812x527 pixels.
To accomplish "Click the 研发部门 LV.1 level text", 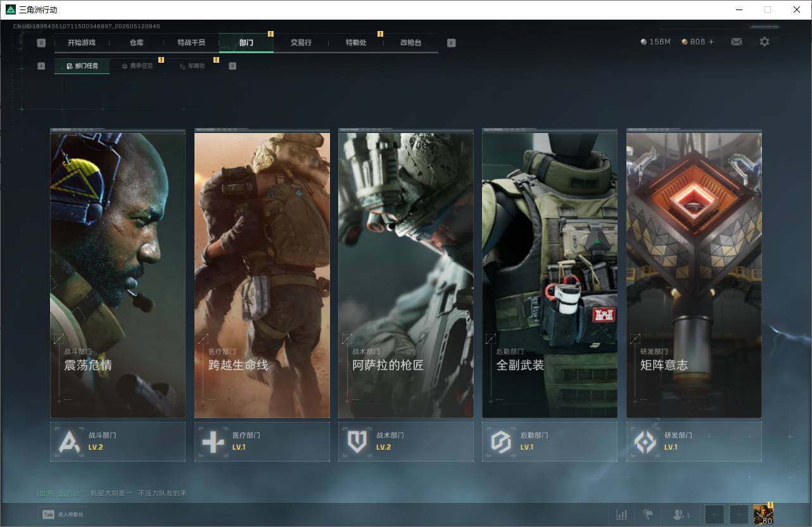I will [671, 447].
